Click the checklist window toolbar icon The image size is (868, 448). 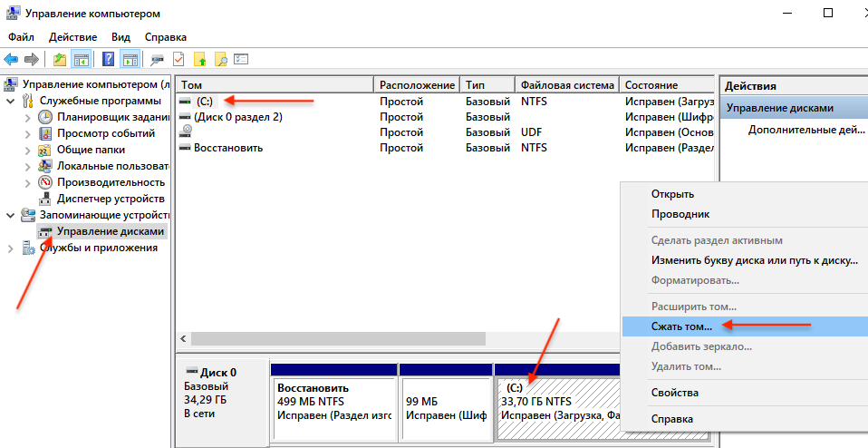241,59
